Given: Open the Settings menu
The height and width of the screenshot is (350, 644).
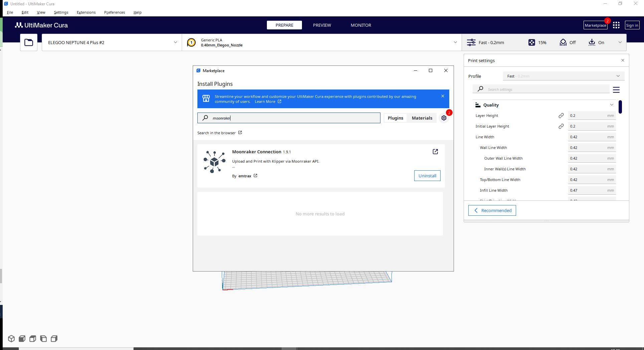Looking at the screenshot, I should [x=61, y=12].
